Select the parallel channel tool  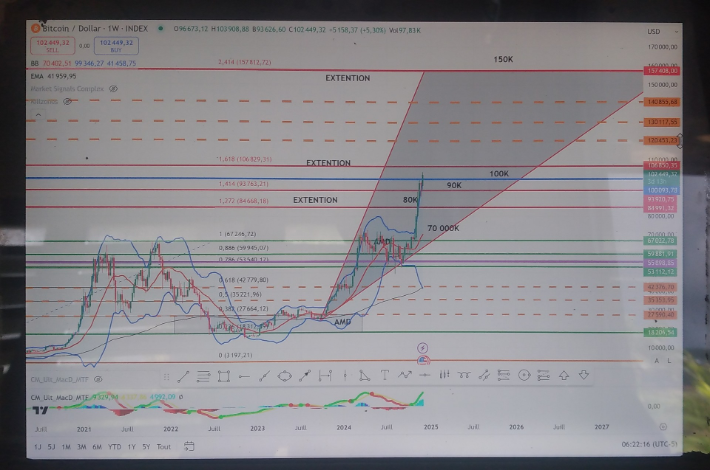tap(484, 375)
